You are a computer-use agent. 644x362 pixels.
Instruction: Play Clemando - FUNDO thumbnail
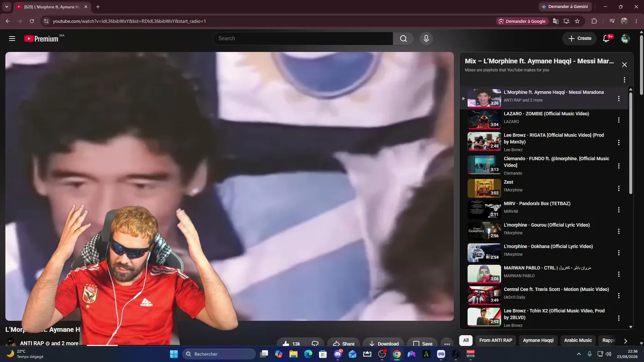(x=485, y=165)
